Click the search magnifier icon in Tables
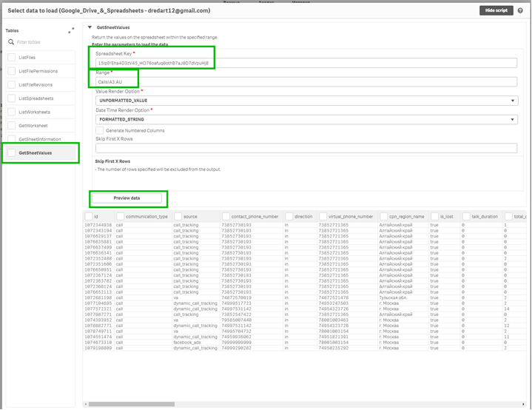Viewport: 532px width, 410px height. (11, 42)
